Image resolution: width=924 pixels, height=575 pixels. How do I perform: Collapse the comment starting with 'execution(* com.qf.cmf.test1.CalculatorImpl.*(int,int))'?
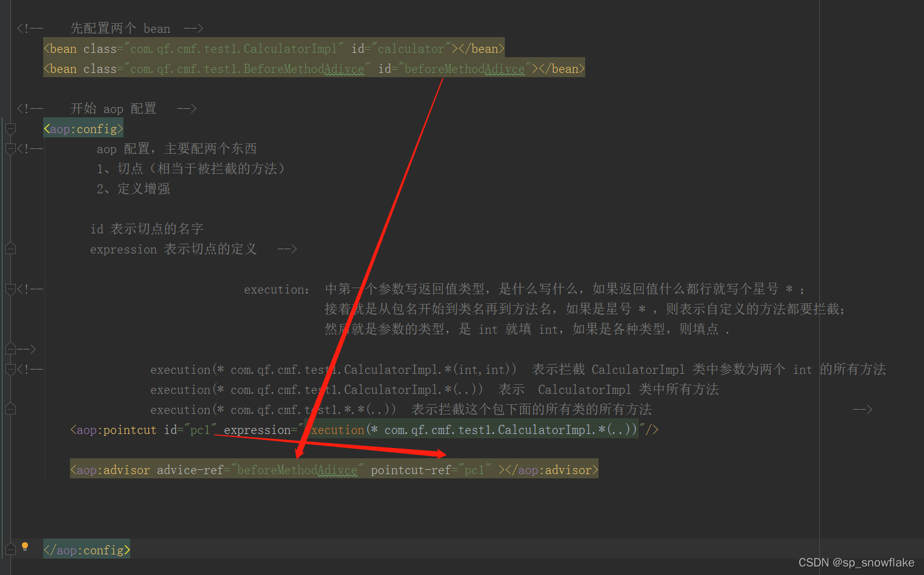10,369
